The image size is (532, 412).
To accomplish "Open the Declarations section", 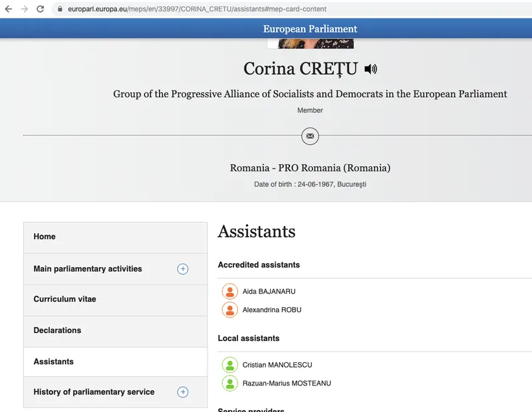I will click(115, 332).
